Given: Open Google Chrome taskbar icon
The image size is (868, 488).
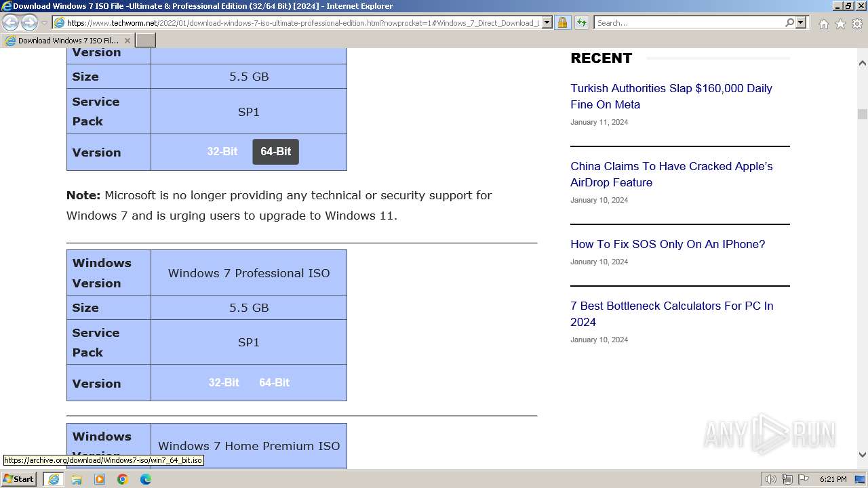Looking at the screenshot, I should 123,479.
